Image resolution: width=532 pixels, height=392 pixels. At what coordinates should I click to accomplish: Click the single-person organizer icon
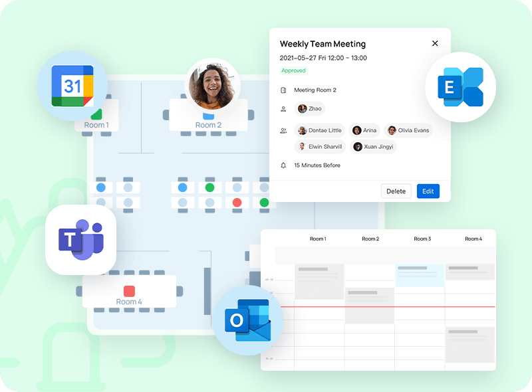(x=283, y=109)
